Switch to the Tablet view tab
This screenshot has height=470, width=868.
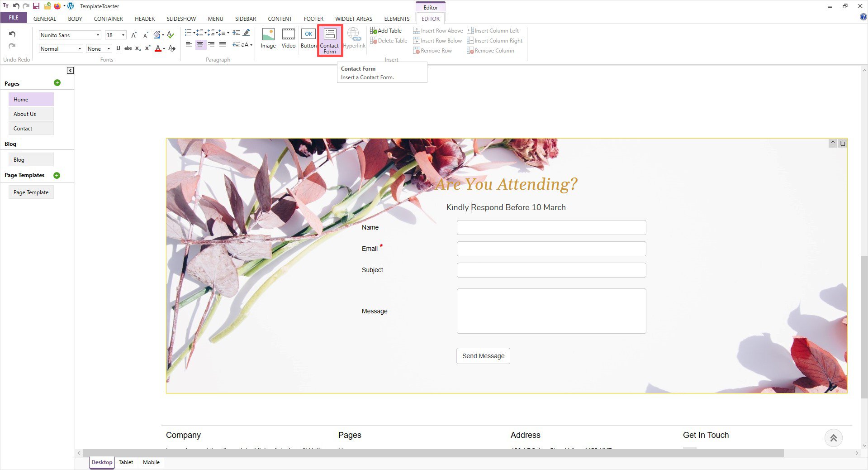(x=126, y=462)
